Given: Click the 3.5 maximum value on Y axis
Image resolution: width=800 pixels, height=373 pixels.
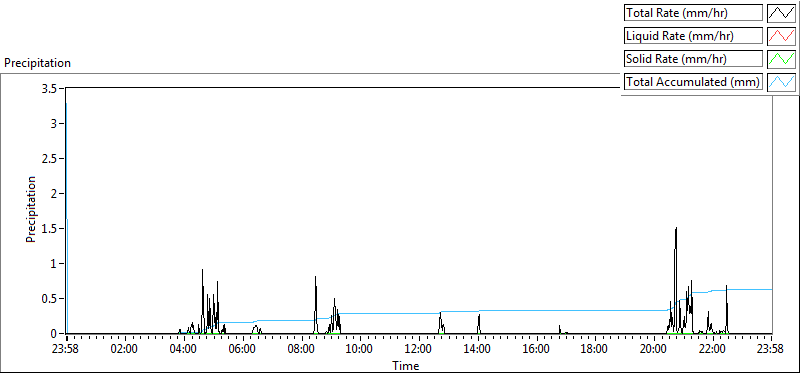Looking at the screenshot, I should (53, 88).
